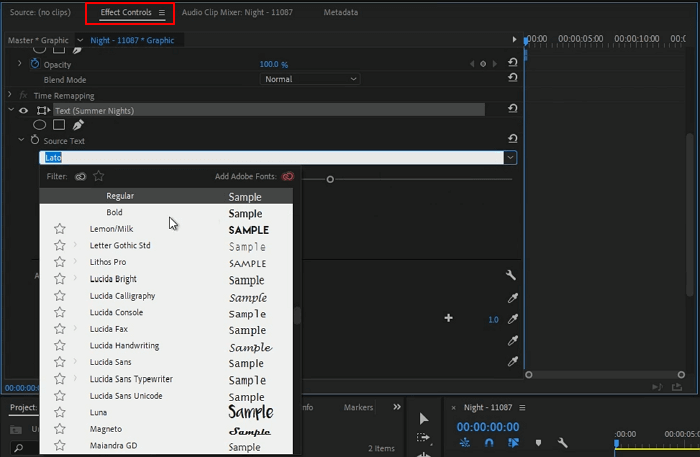Viewport: 700px width, 457px height.
Task: Filter fonts by favorites star
Action: pos(99,176)
